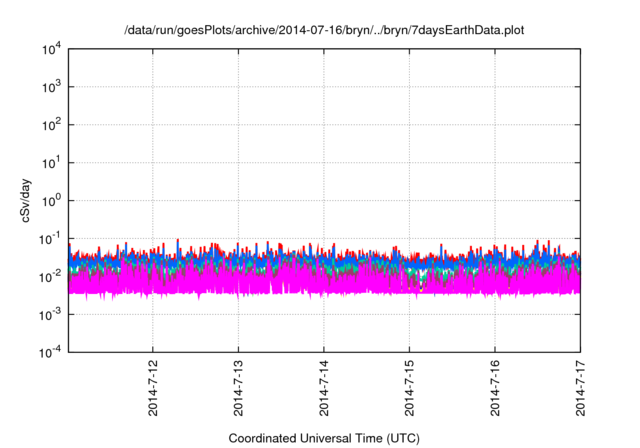Select the 2014-7-15 date tick label
640x448 pixels.
point(409,388)
